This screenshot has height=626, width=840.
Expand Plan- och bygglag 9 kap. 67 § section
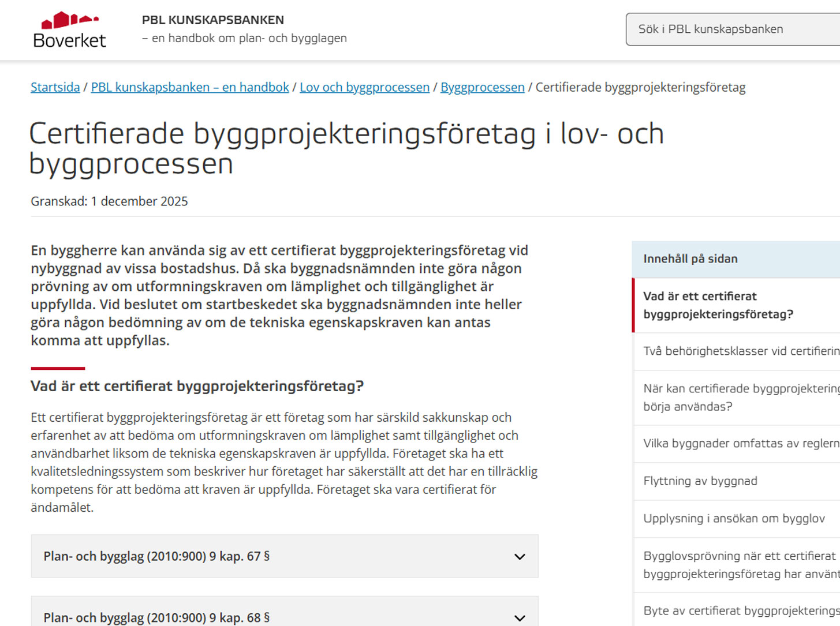pyautogui.click(x=156, y=556)
